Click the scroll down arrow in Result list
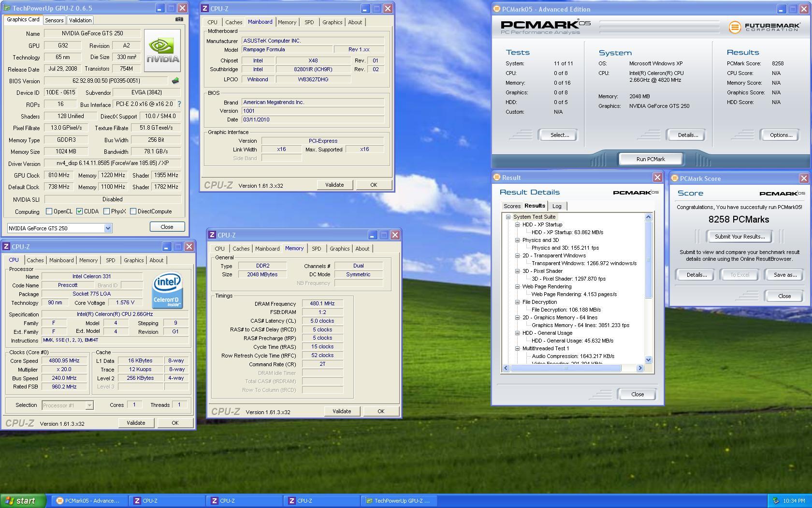812x508 pixels. pos(649,360)
